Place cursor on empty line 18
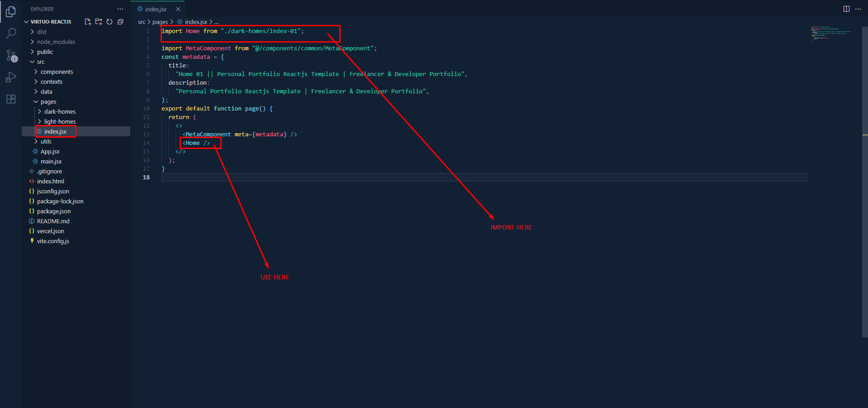This screenshot has width=868, height=408. click(x=484, y=178)
